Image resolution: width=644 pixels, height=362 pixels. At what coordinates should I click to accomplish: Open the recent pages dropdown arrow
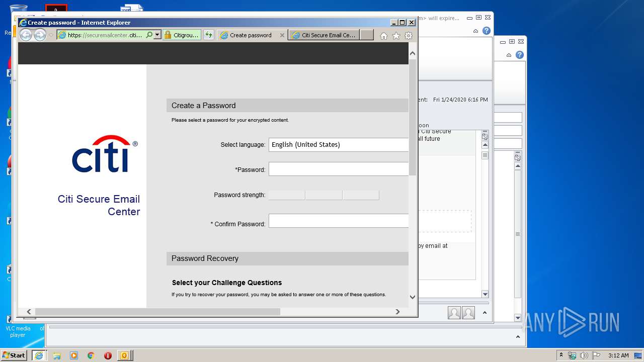point(51,35)
